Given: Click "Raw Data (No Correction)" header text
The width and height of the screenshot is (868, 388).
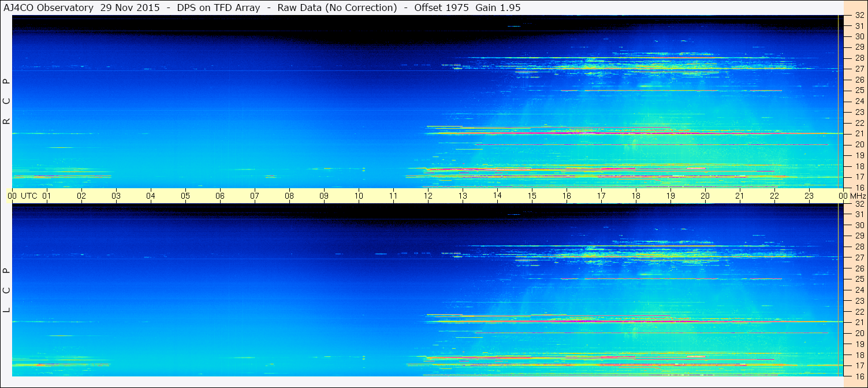Looking at the screenshot, I should pos(337,8).
